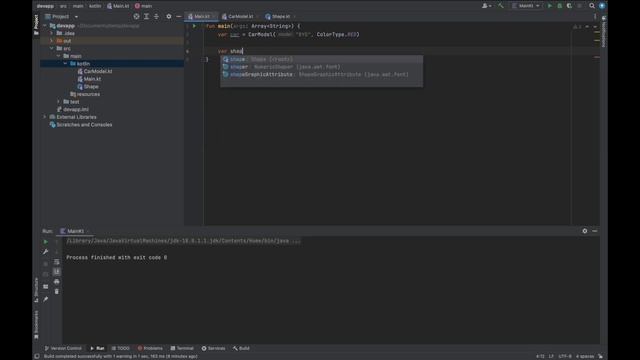
Task: Click the devapp breadcrumb in navigation bar
Action: (x=45, y=6)
